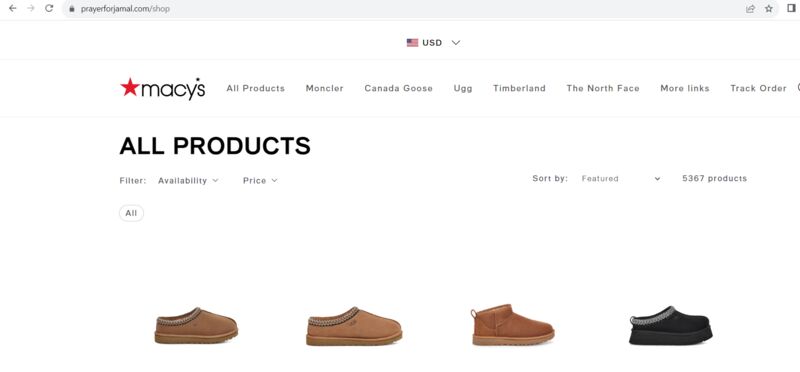Open the browser side panel icon
Screen dimensions: 800x372
pyautogui.click(x=792, y=8)
